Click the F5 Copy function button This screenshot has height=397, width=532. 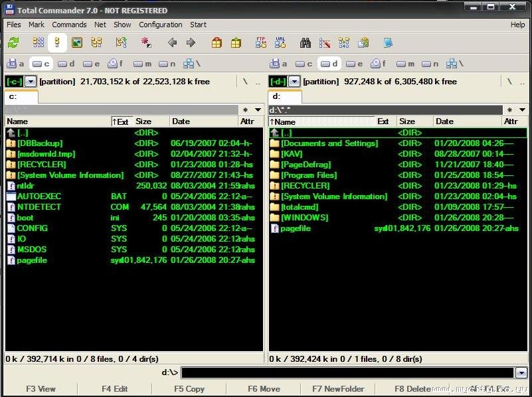click(189, 389)
